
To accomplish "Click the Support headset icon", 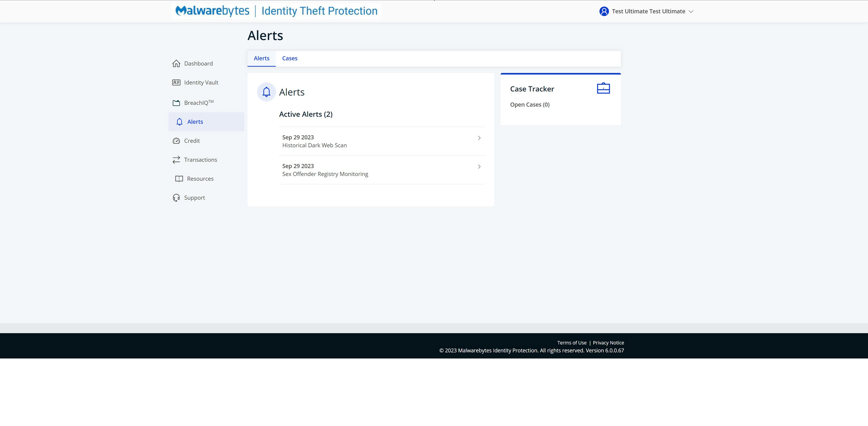I will point(176,198).
